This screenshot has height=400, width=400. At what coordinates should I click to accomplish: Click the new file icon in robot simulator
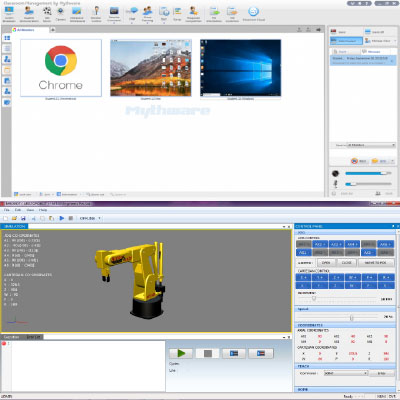point(5,218)
